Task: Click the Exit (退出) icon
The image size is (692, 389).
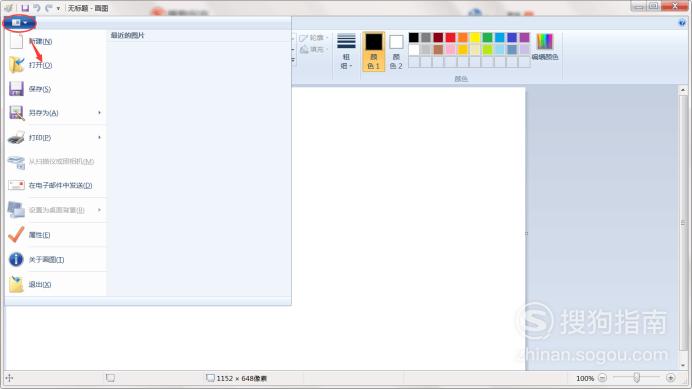Action: [x=16, y=284]
